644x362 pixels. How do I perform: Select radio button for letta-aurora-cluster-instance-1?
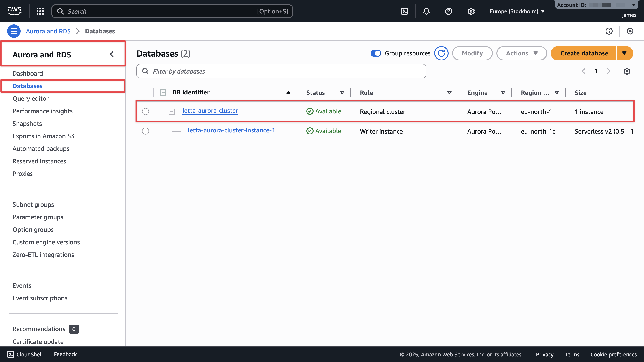(146, 131)
